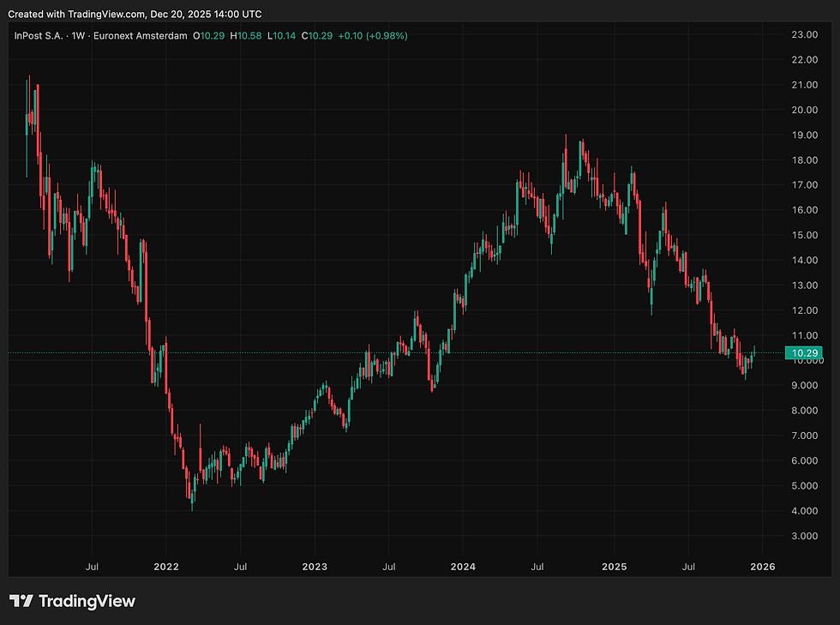Click the close value C10.29
840x625 pixels.
click(317, 36)
